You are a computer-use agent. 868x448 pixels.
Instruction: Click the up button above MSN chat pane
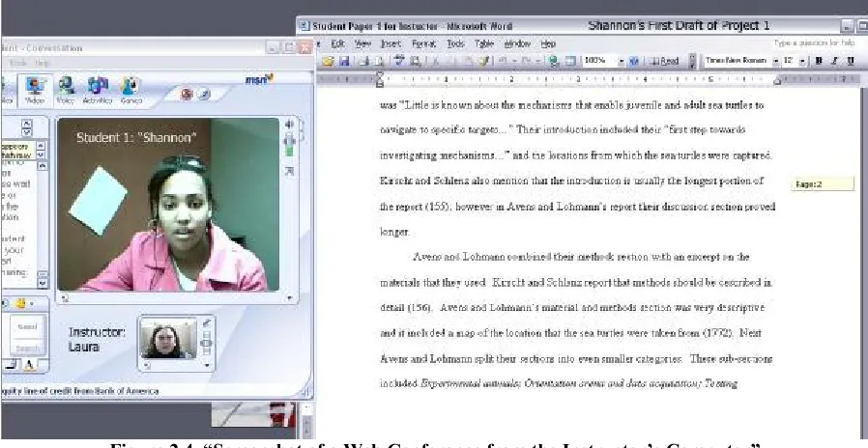pos(26,124)
